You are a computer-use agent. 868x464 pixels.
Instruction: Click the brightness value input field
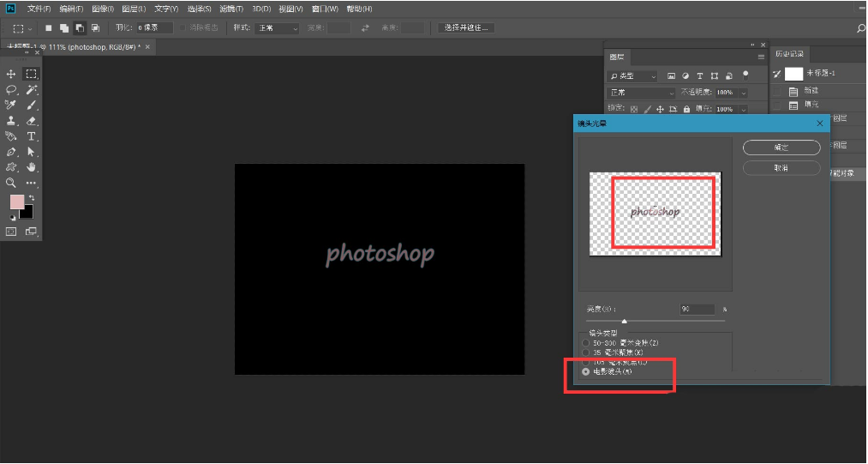tap(697, 309)
